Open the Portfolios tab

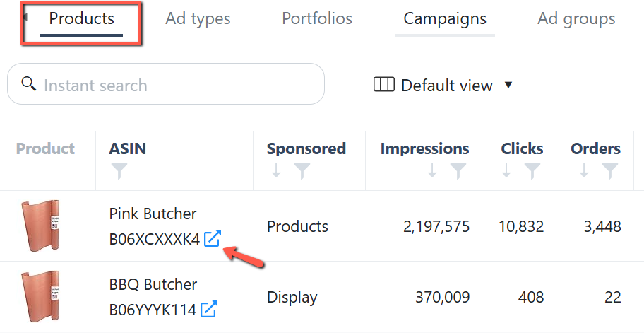317,18
